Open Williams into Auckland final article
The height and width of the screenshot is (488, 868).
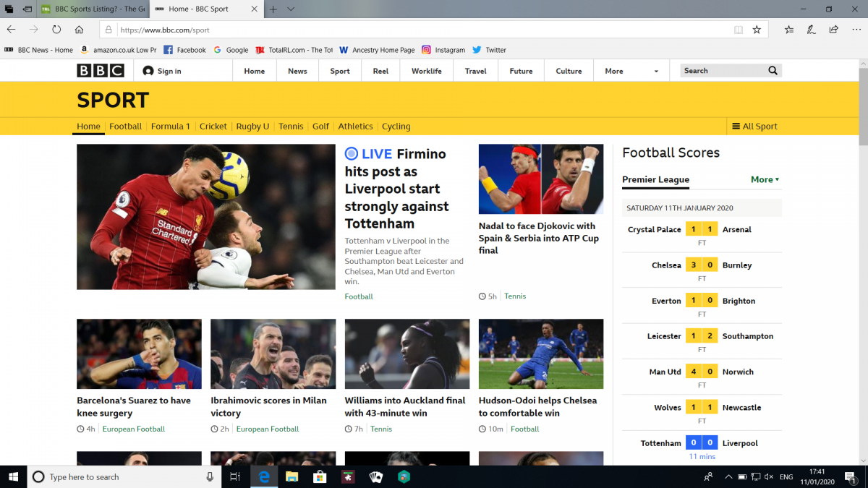tap(405, 406)
